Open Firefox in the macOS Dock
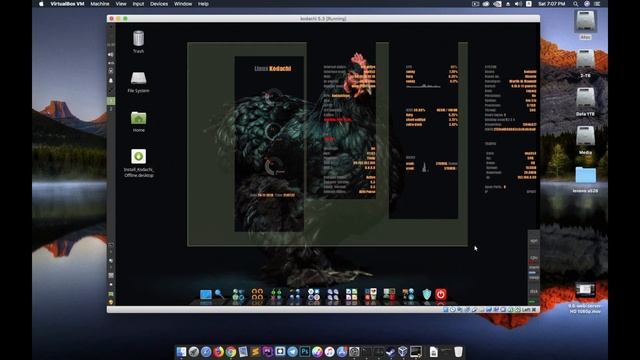The width and height of the screenshot is (640, 360). pos(218,351)
